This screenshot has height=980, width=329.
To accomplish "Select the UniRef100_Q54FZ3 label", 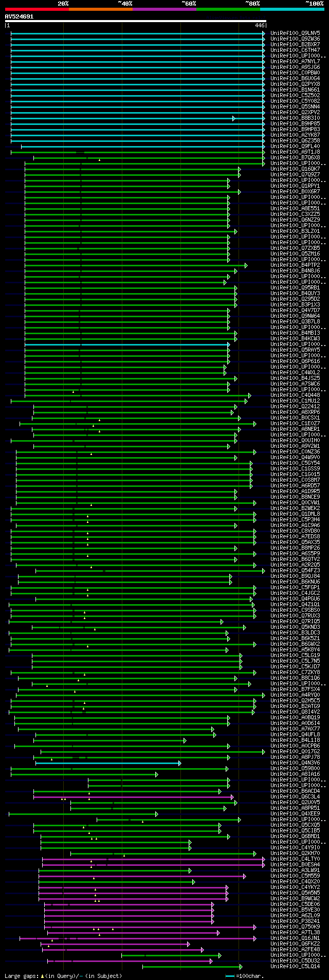I will (295, 570).
